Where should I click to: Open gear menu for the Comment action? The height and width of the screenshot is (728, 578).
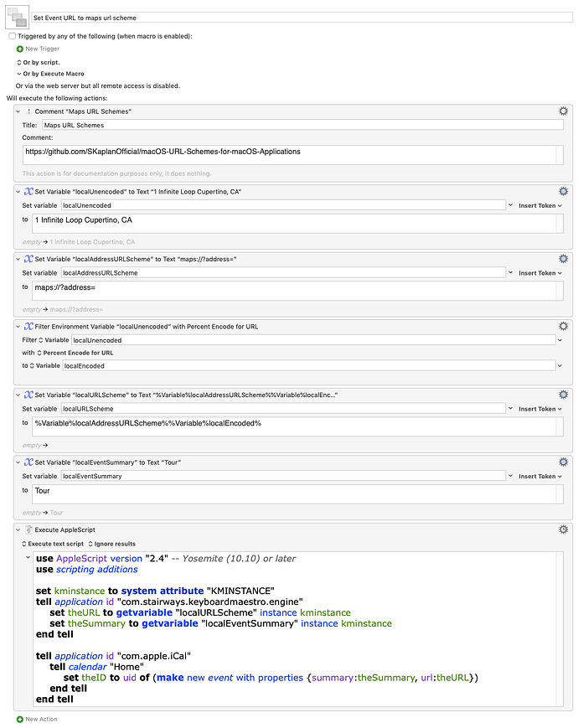pyautogui.click(x=564, y=111)
